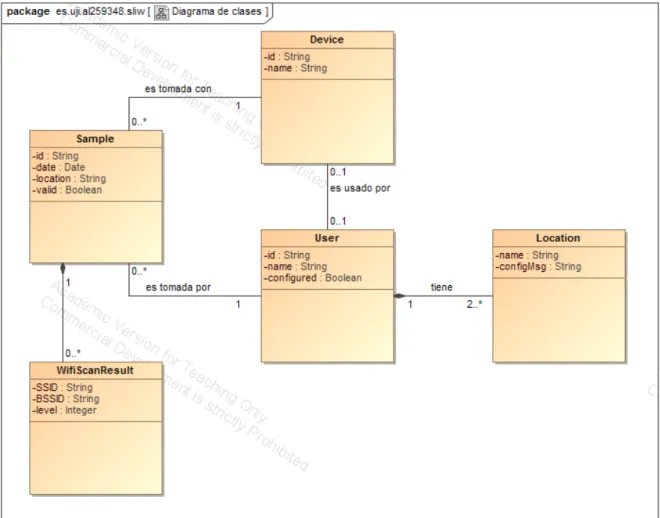Select the Sample class title
The height and width of the screenshot is (518, 660).
(95, 139)
